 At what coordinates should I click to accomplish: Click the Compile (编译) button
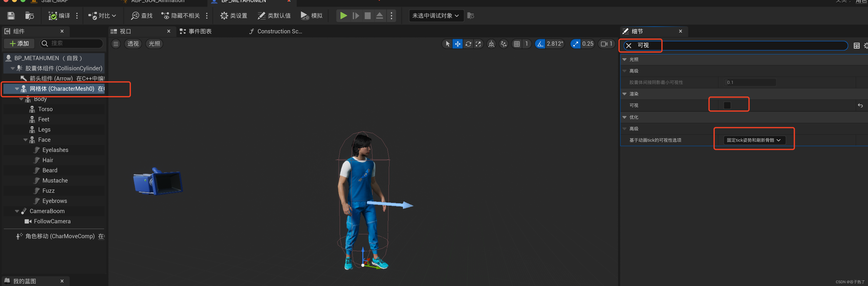59,16
